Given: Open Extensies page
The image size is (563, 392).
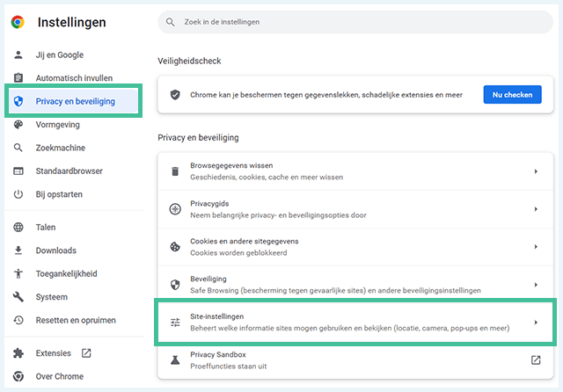Looking at the screenshot, I should [x=53, y=353].
